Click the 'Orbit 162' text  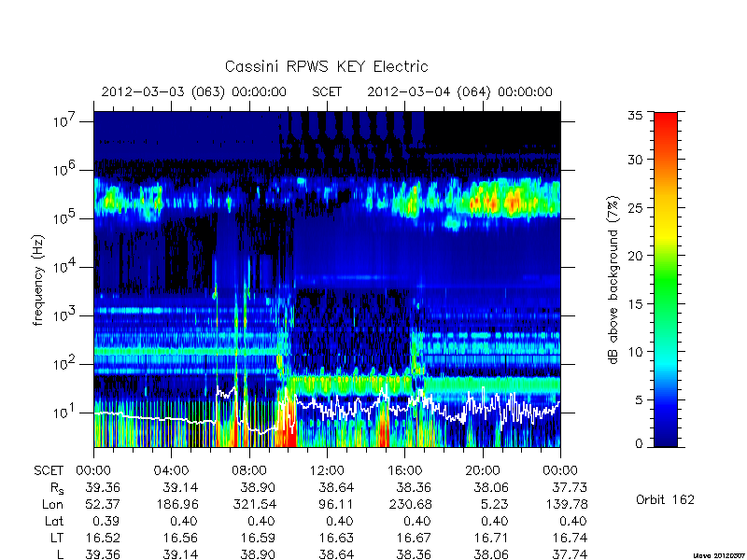click(x=665, y=499)
